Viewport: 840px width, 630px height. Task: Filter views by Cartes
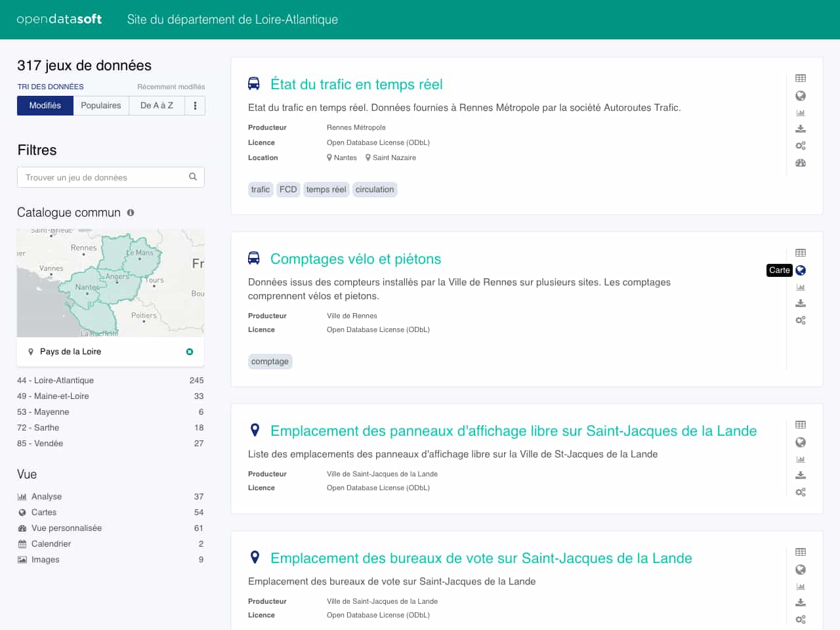coord(44,513)
